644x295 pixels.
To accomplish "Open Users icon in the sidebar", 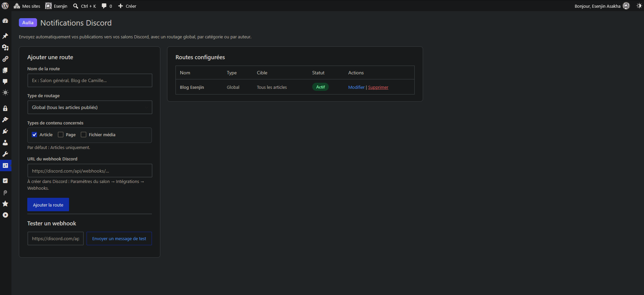I will click(5, 143).
